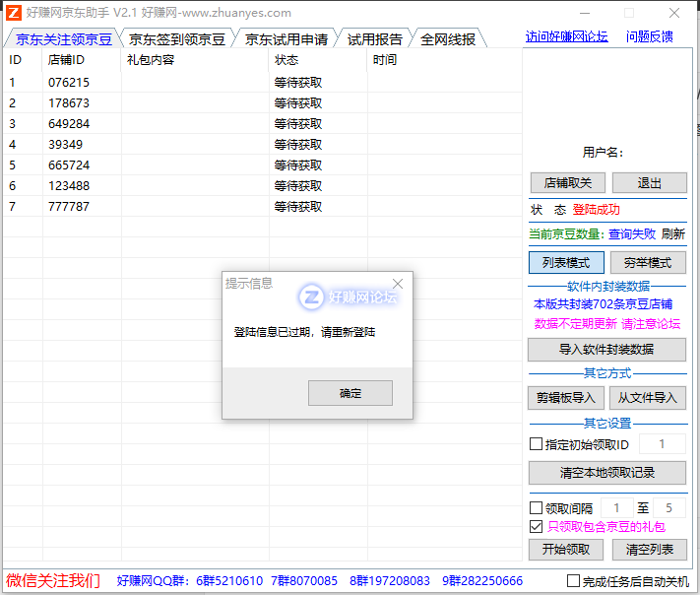Click the initial ID input field
700x595 pixels.
[x=662, y=444]
